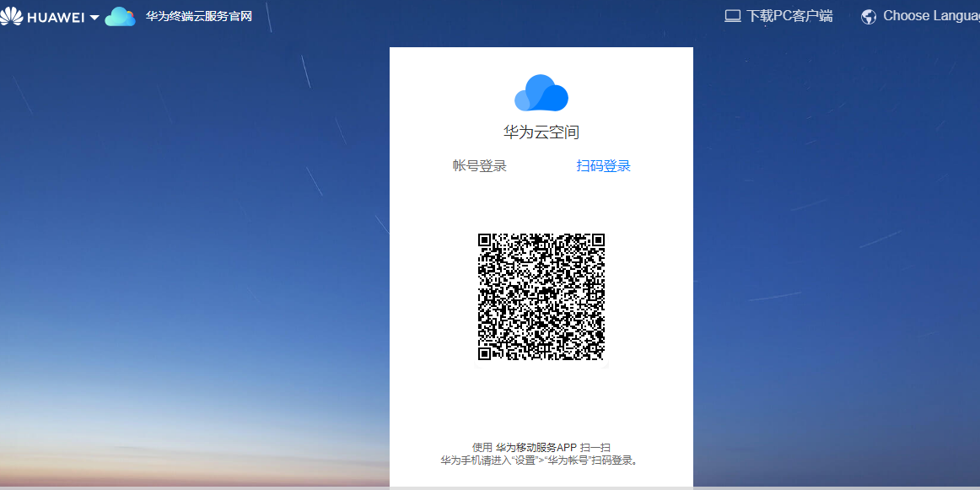Click the HUAWEI brand text
Image resolution: width=980 pixels, height=490 pixels.
(x=56, y=18)
